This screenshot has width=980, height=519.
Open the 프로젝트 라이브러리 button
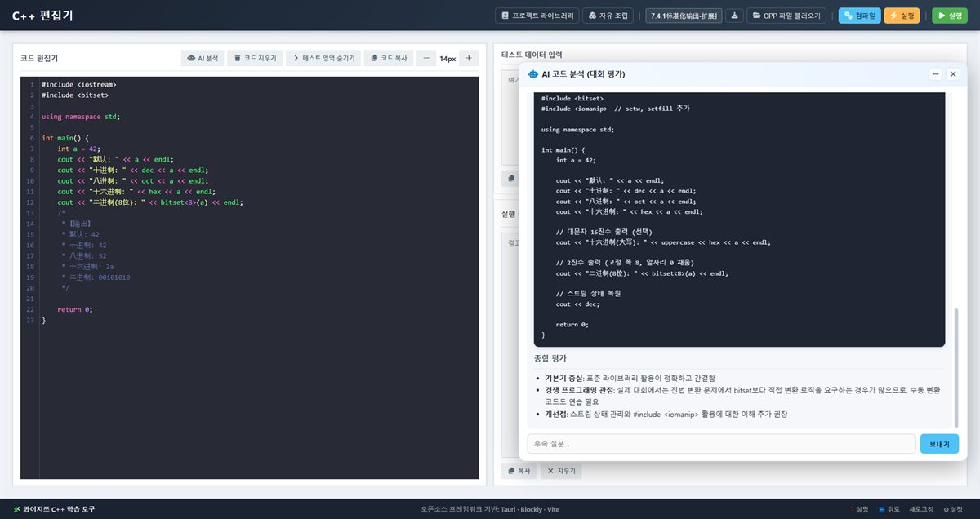click(x=537, y=16)
